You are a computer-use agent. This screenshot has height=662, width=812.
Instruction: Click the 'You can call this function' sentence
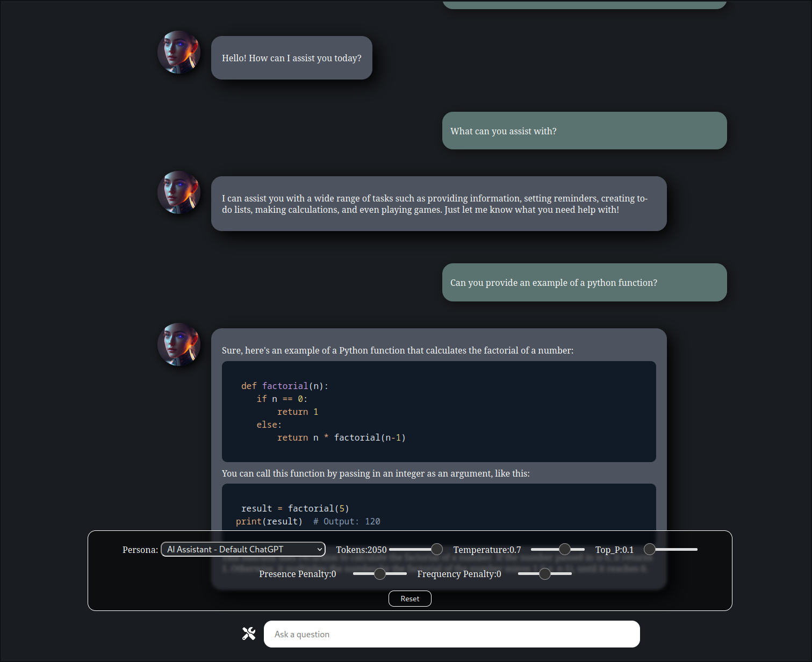click(376, 473)
